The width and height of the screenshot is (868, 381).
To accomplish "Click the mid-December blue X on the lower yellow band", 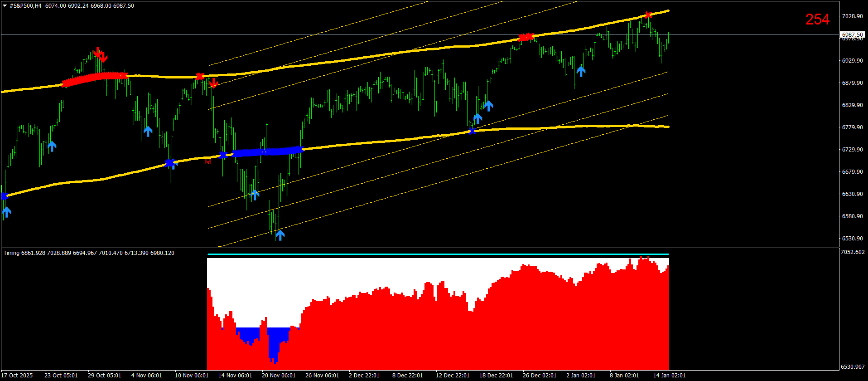I will [x=472, y=131].
